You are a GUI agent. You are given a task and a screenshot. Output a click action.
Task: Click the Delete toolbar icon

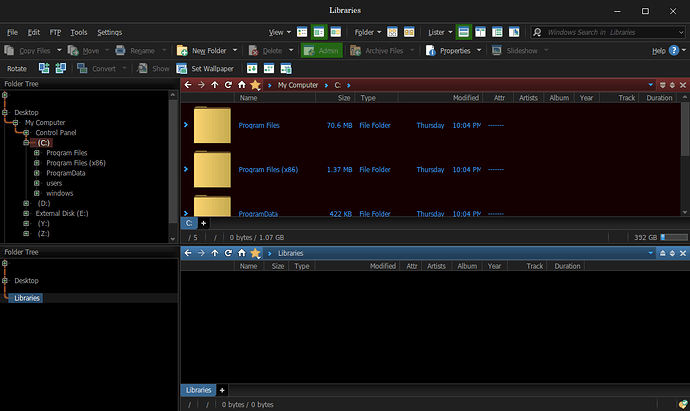click(x=253, y=51)
